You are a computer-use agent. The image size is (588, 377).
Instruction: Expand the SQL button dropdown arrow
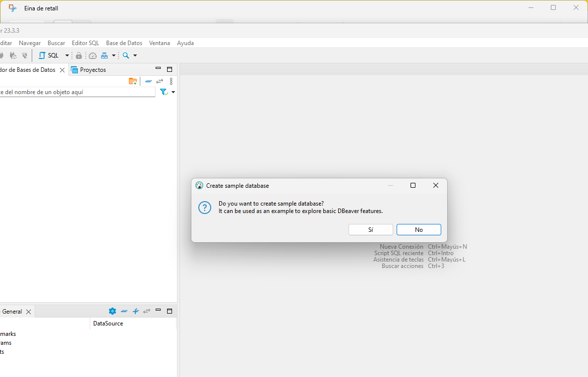(67, 55)
